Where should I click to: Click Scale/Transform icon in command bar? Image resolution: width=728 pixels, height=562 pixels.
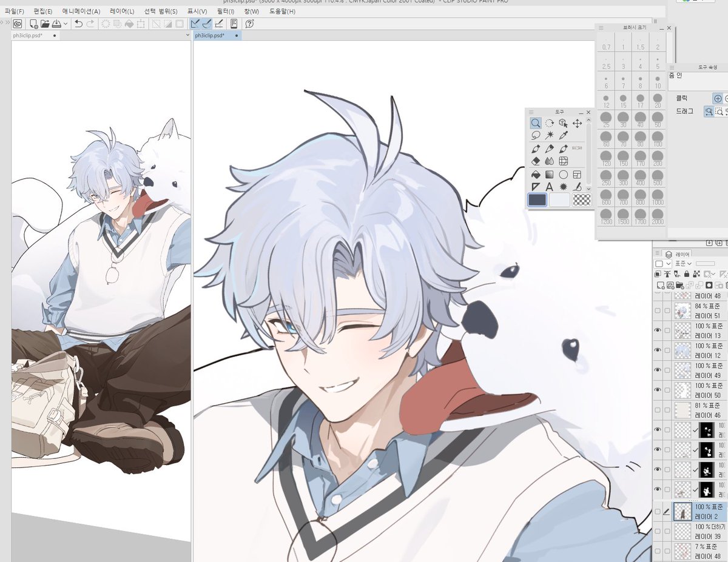pyautogui.click(x=141, y=24)
